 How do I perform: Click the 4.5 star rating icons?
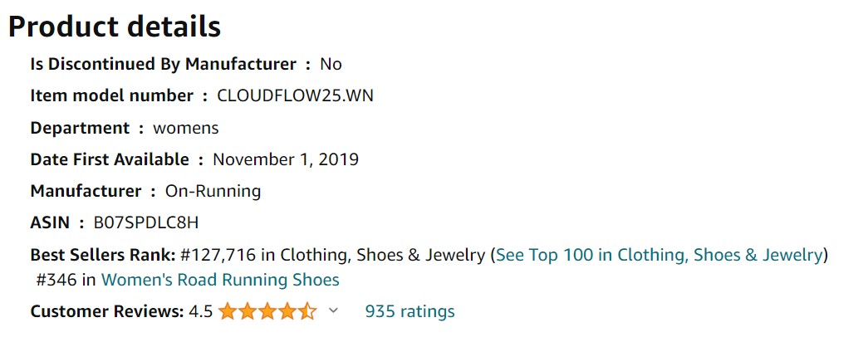[267, 312]
